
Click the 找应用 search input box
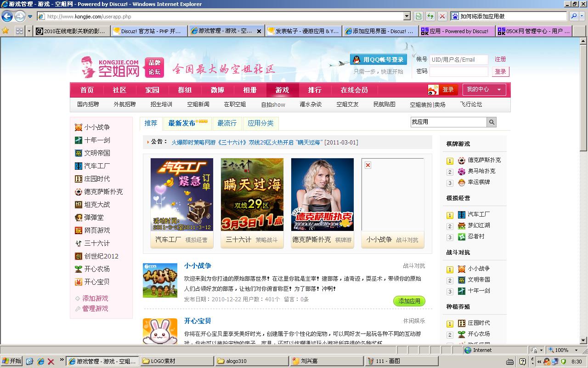(448, 122)
